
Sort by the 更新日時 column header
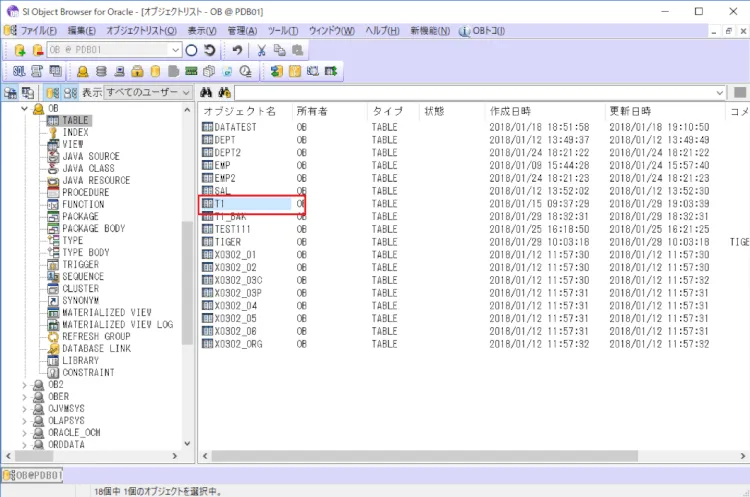tap(665, 111)
